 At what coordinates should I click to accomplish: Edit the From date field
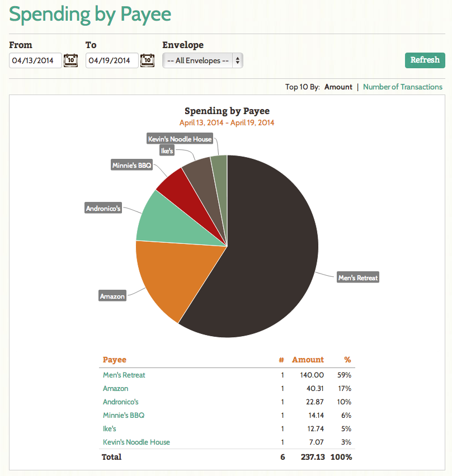[x=35, y=60]
